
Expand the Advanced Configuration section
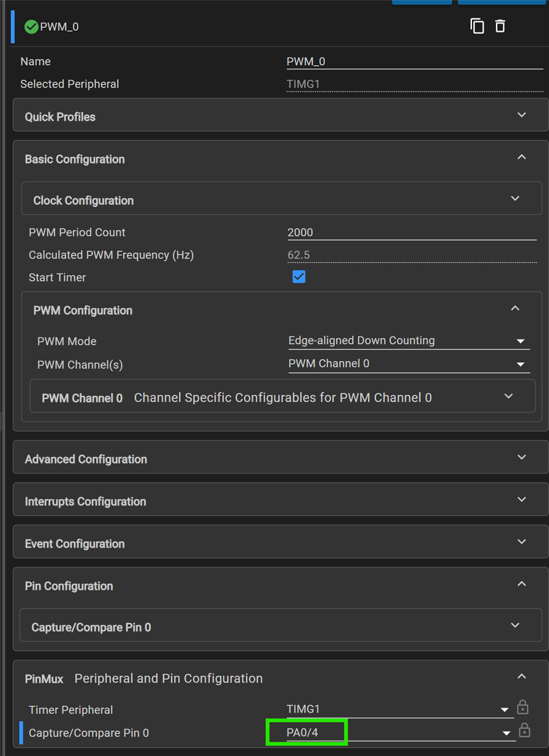[521, 457]
